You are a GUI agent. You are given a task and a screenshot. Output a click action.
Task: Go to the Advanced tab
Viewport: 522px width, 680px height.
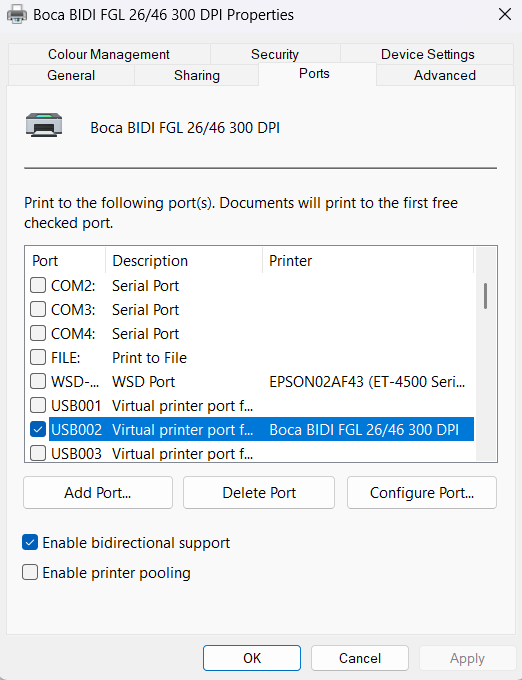coord(445,75)
